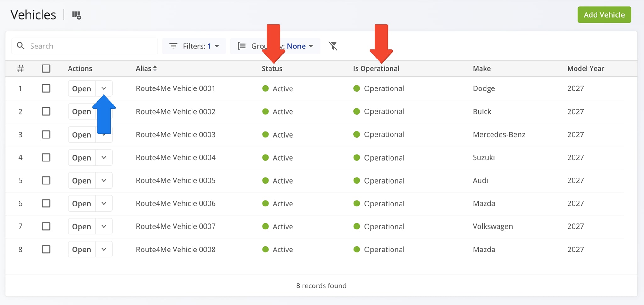Tick the select-all checkbox in header
The width and height of the screenshot is (644, 305).
(x=46, y=68)
